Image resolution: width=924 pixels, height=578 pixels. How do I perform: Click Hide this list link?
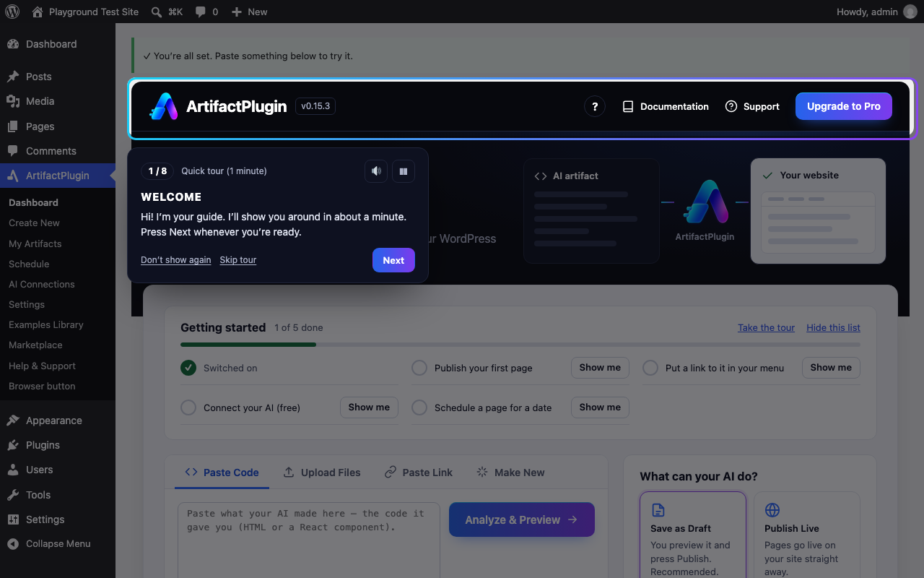click(833, 327)
